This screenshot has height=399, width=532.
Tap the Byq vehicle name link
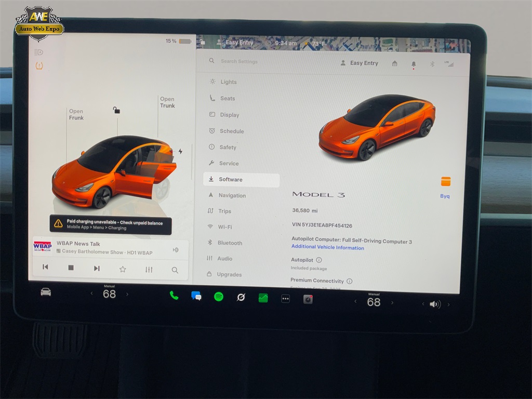445,196
